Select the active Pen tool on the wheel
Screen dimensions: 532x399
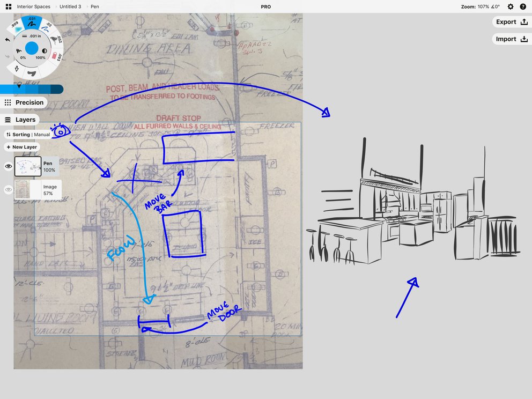tap(31, 24)
